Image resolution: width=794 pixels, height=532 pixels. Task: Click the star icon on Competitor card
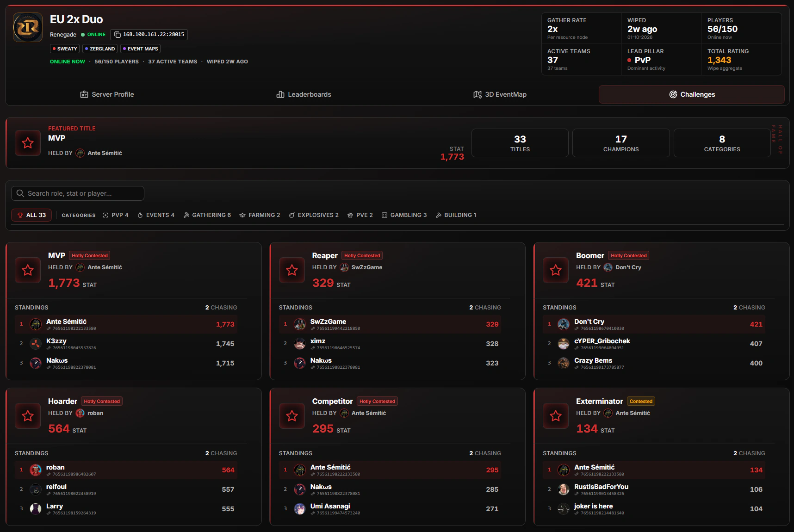(x=292, y=416)
